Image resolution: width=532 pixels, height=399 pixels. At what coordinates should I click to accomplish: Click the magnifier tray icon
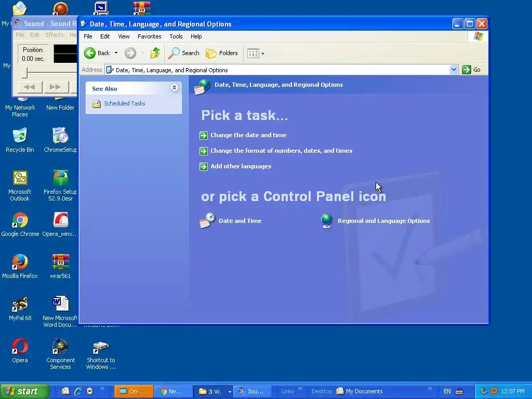pos(494,391)
